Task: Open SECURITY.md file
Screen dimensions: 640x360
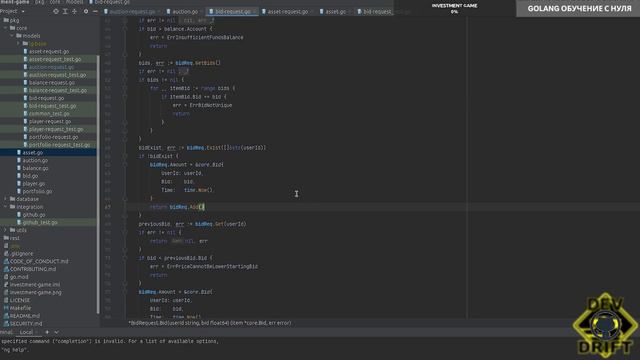Action: tap(26, 323)
